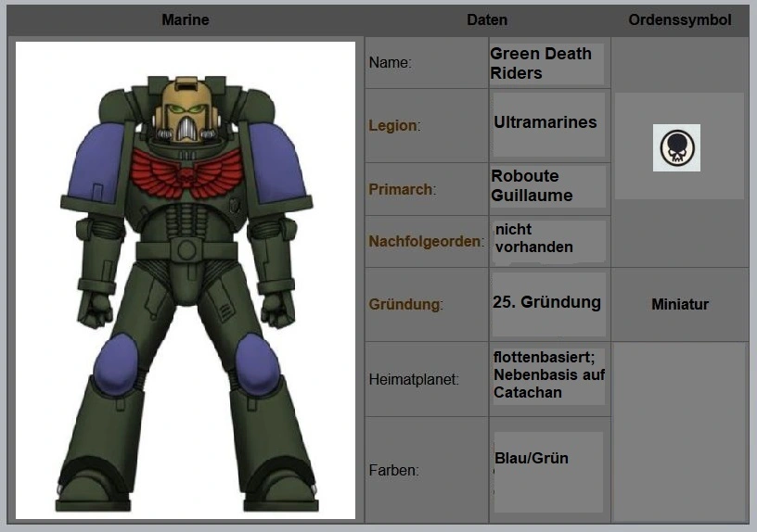Select the 'nicht vorhanden' cell value
757x532 pixels.
(534, 238)
